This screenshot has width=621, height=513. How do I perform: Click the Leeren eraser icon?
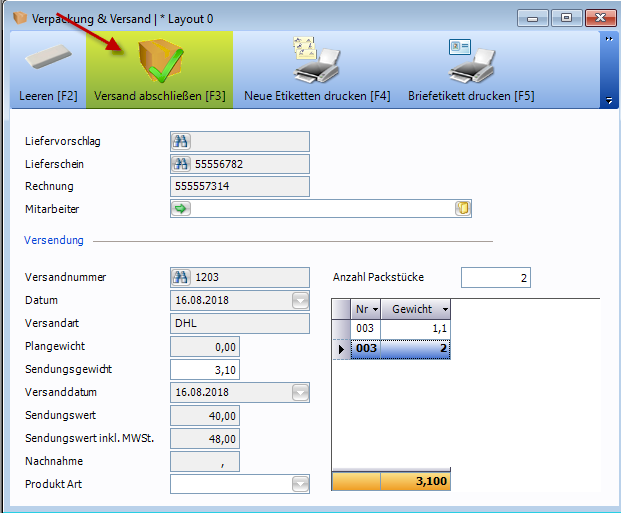47,60
